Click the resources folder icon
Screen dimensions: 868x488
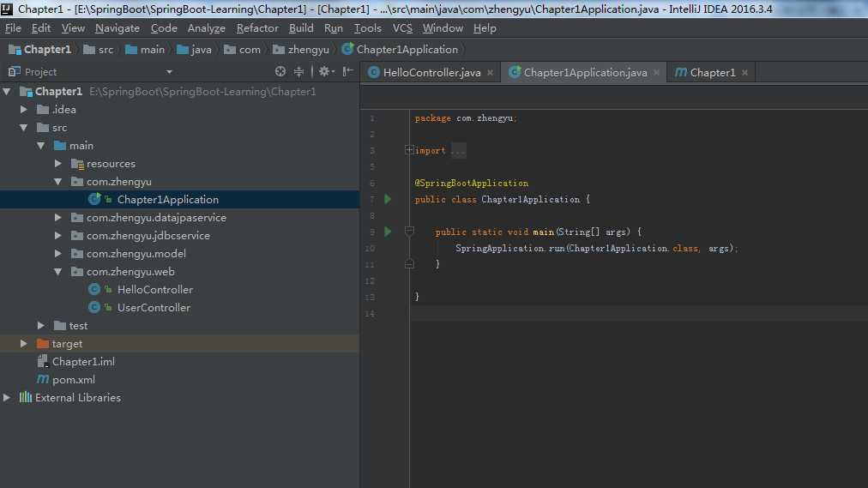77,164
